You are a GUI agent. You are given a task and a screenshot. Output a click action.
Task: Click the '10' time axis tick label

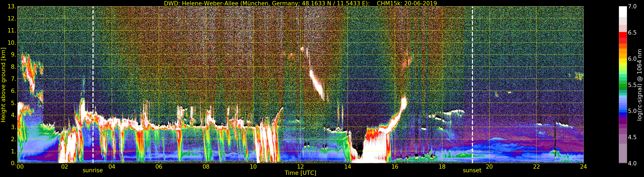253,167
